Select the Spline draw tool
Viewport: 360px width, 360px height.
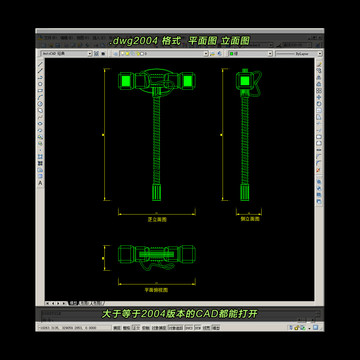40,117
